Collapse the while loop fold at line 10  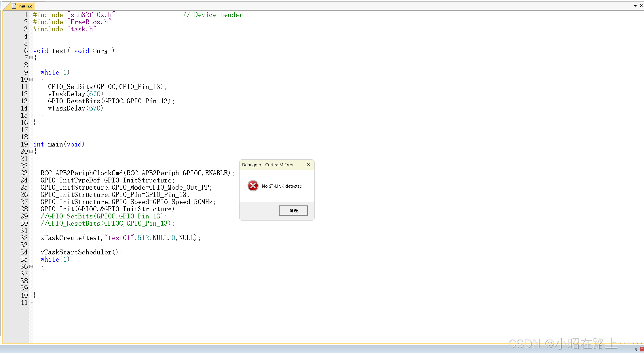click(31, 79)
